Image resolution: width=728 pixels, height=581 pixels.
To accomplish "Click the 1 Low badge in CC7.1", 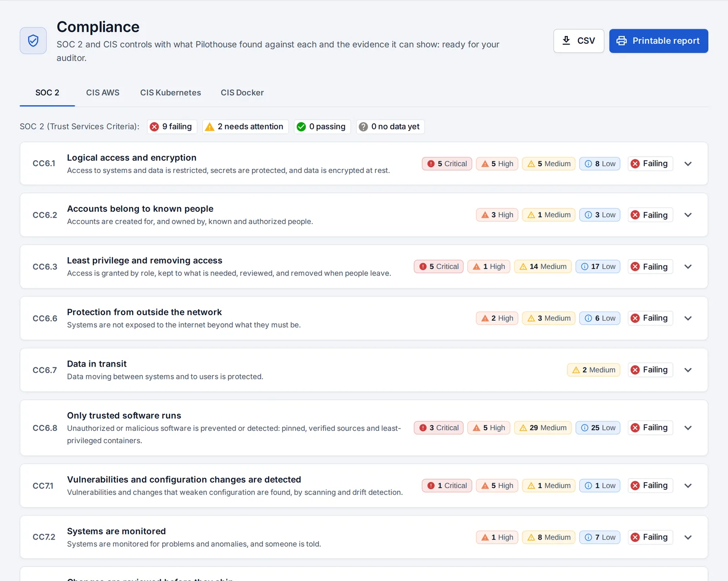I will click(x=600, y=486).
